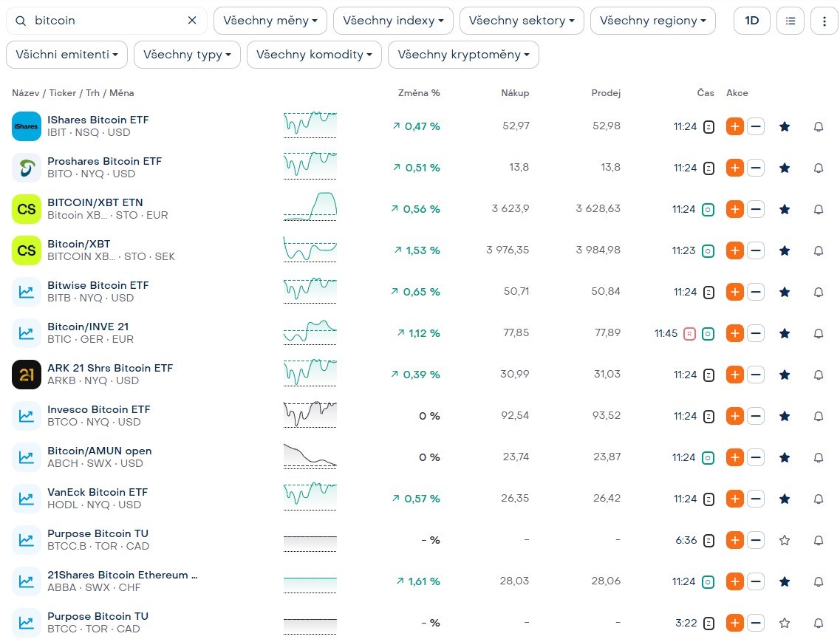Open the Invesco Bitcoin ETF instrument name
840x642 pixels.
(98, 409)
